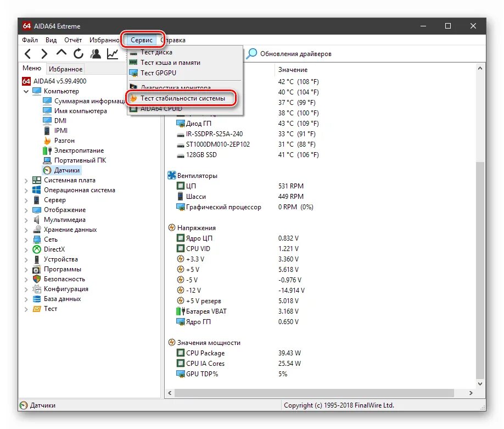
Task: Click the Батарея VBAT battery icon
Action: (181, 311)
